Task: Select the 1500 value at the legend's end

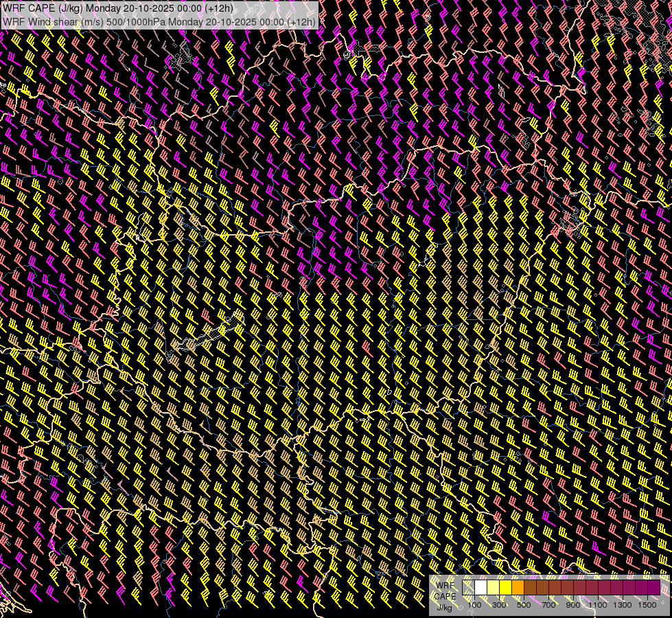Action: 647,605
